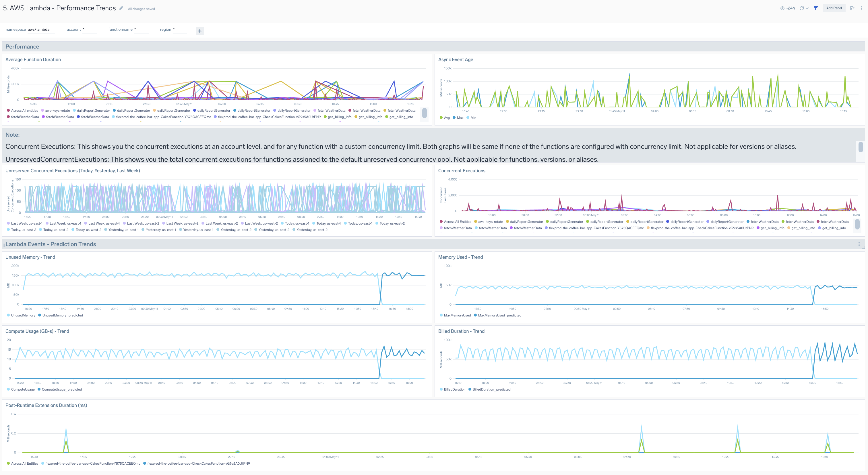Toggle Last Week, us-west-2 legend entry

[259, 223]
